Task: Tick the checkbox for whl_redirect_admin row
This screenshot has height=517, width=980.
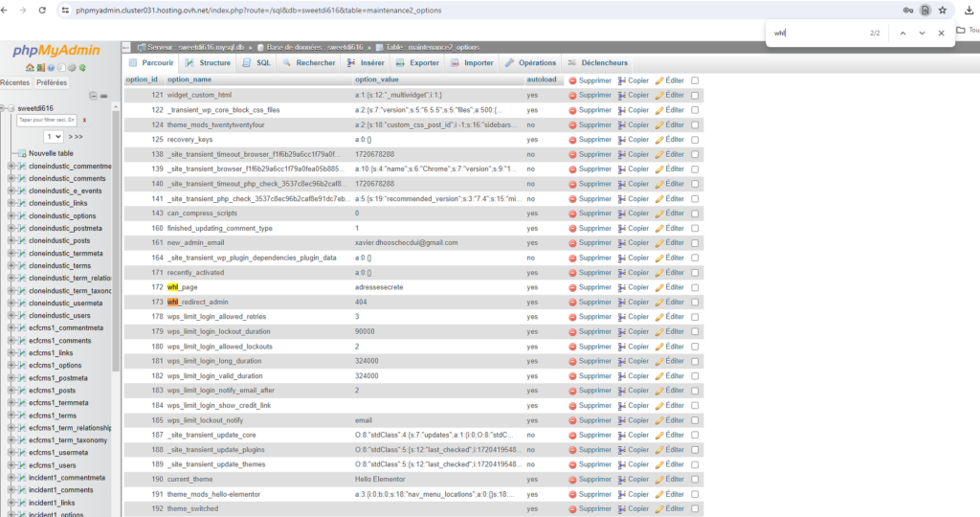Action: pos(695,302)
